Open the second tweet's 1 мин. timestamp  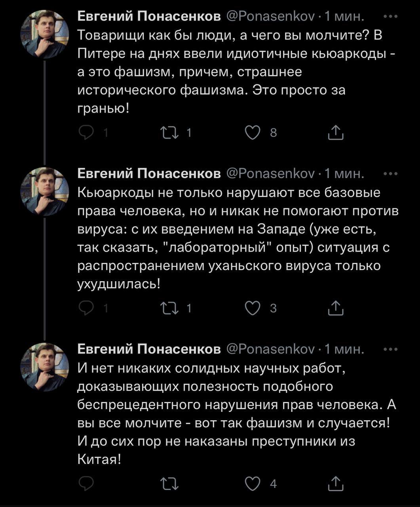[x=343, y=173]
